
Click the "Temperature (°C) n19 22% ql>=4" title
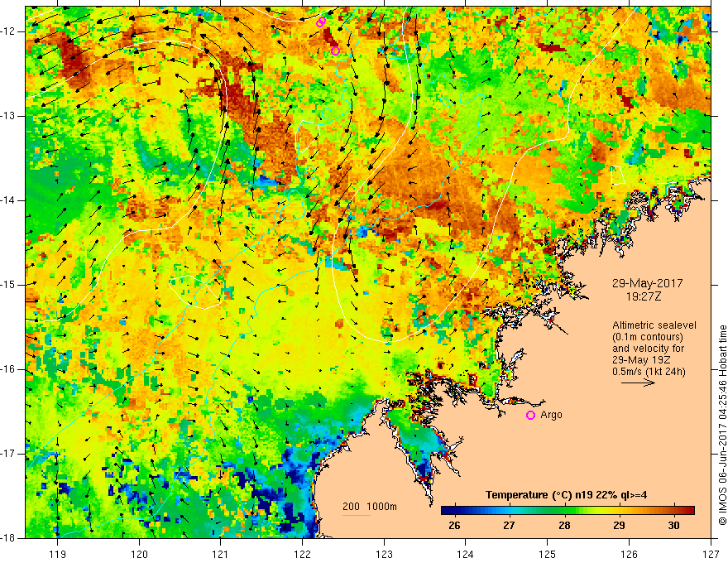tap(567, 495)
